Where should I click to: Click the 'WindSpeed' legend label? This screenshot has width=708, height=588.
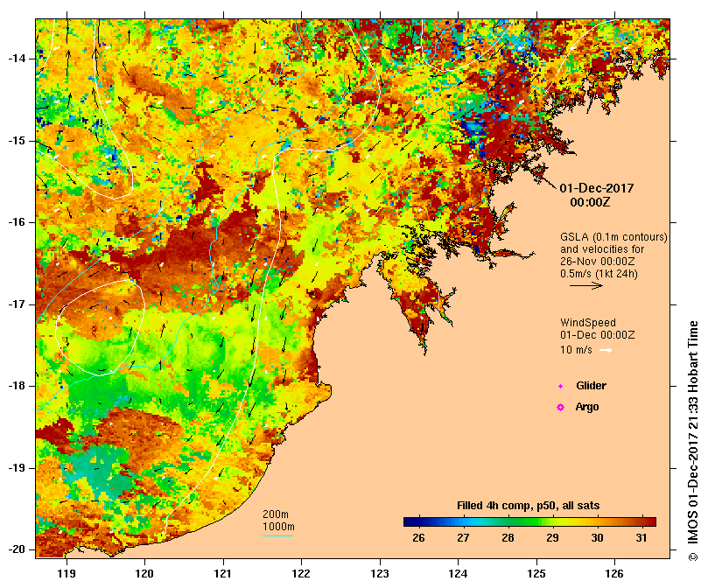[588, 323]
